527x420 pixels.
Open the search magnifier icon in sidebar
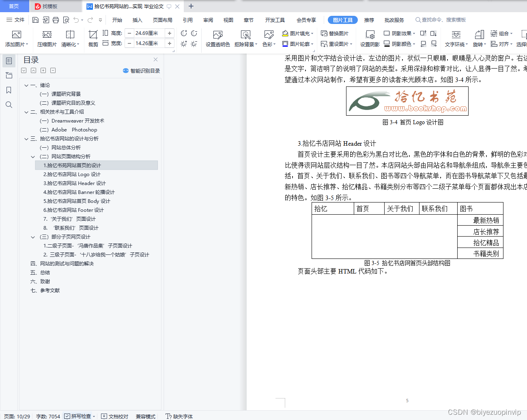tap(9, 105)
